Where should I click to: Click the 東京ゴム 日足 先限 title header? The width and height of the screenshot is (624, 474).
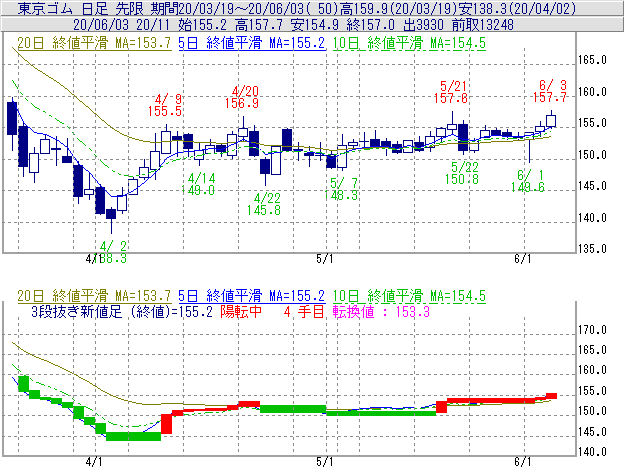(296, 8)
